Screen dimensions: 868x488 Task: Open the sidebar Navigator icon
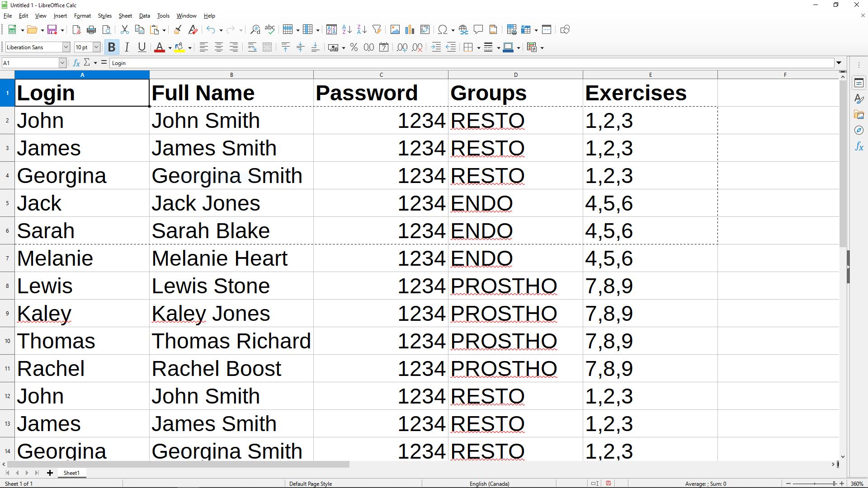pyautogui.click(x=859, y=131)
